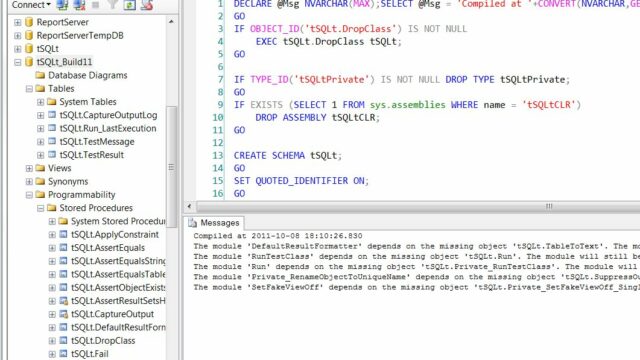Click the Synonyms folder icon
This screenshot has width=640, height=360.
pos(40,181)
